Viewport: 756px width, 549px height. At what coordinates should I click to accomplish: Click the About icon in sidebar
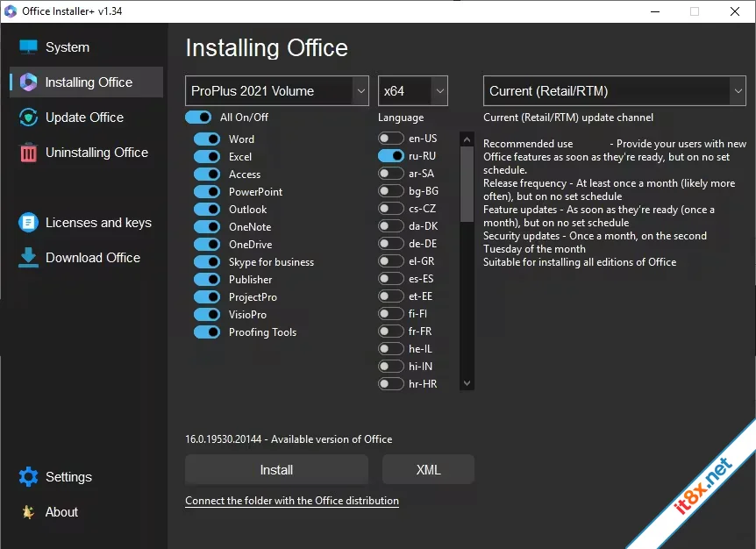click(28, 512)
